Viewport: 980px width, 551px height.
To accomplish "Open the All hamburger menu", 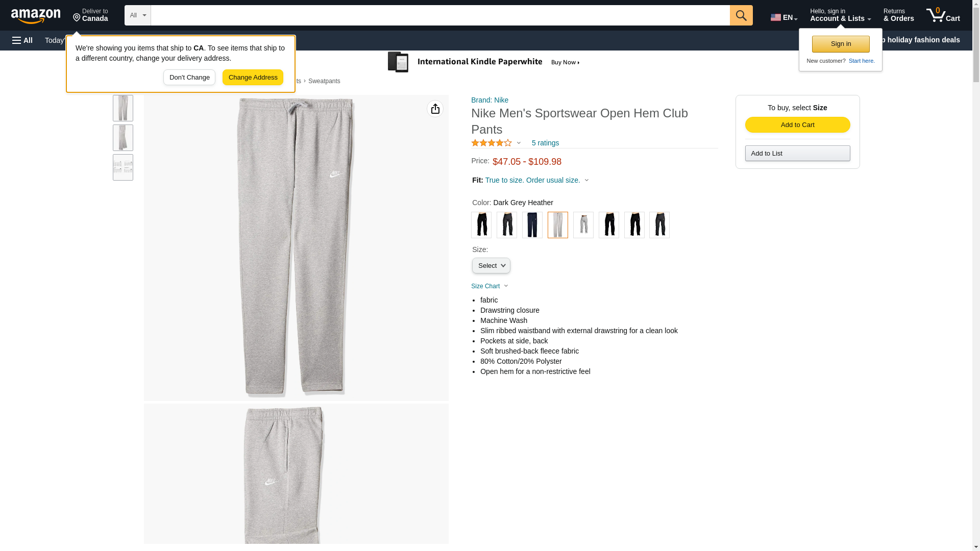I will click(22, 40).
